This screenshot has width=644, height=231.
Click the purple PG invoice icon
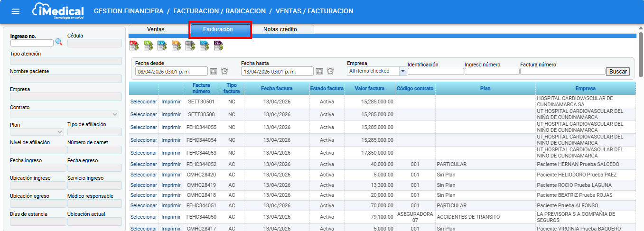click(218, 46)
